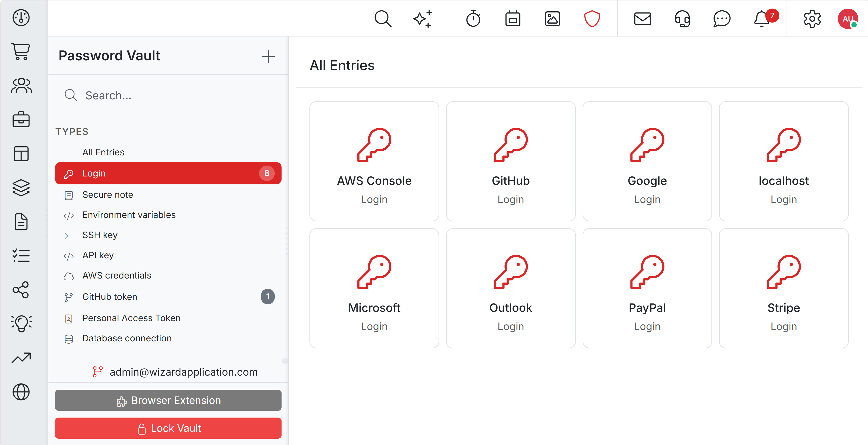Click the Lock Vault button
This screenshot has width=868, height=445.
(x=169, y=428)
